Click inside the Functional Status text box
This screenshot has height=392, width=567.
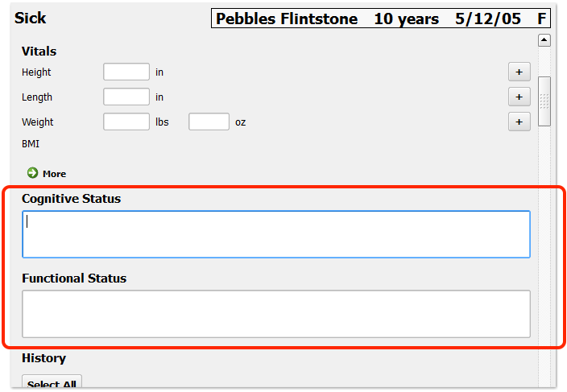point(276,314)
